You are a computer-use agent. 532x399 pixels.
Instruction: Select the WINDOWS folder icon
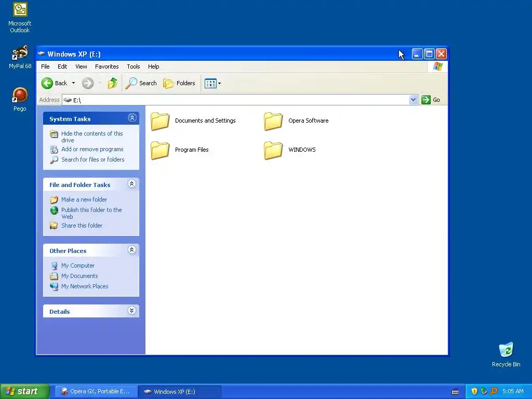click(273, 150)
